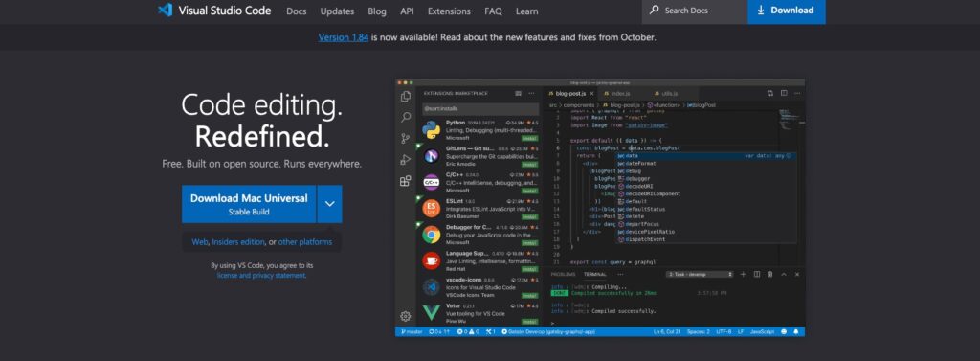Click the Visual Studio Code logo icon
Viewport: 980px width, 361px height.
click(x=165, y=10)
